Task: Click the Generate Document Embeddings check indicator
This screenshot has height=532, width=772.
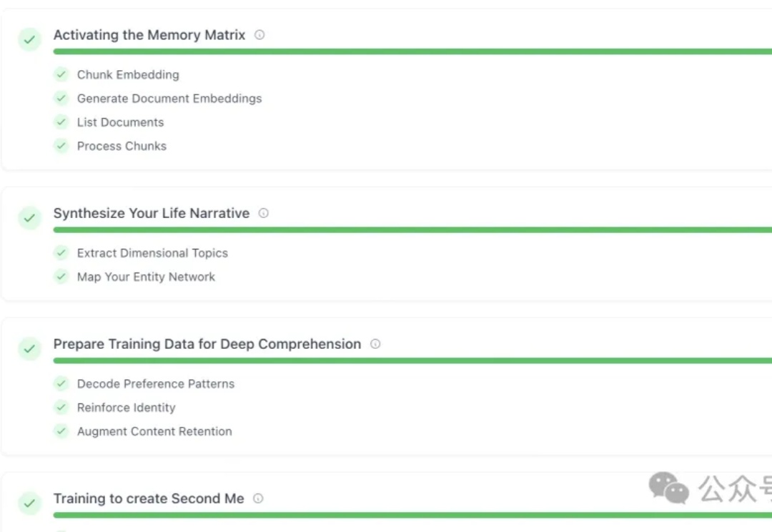Action: click(61, 98)
